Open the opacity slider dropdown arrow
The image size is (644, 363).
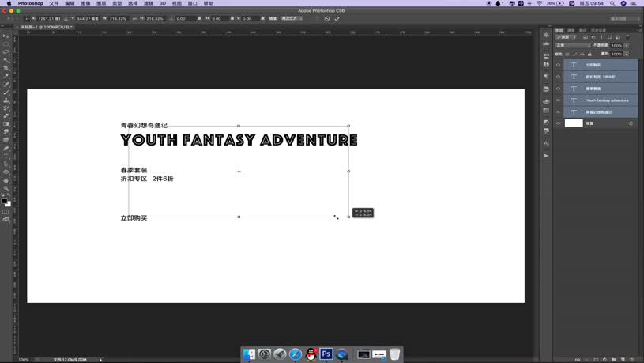point(626,46)
